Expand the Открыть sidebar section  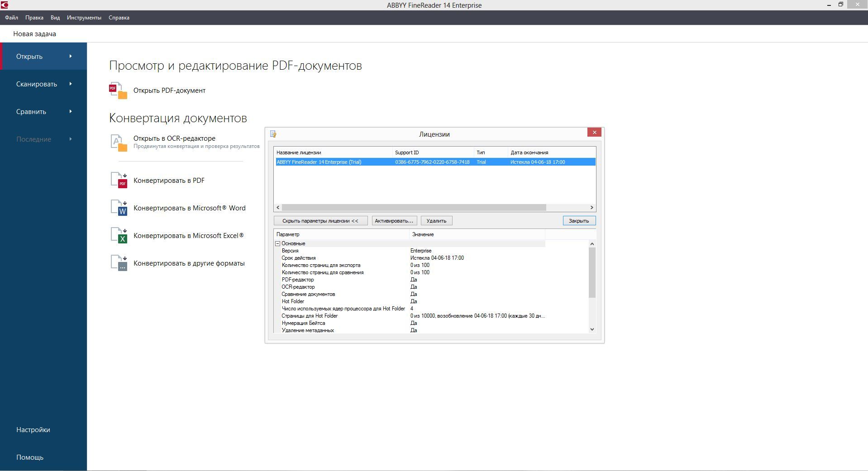44,56
